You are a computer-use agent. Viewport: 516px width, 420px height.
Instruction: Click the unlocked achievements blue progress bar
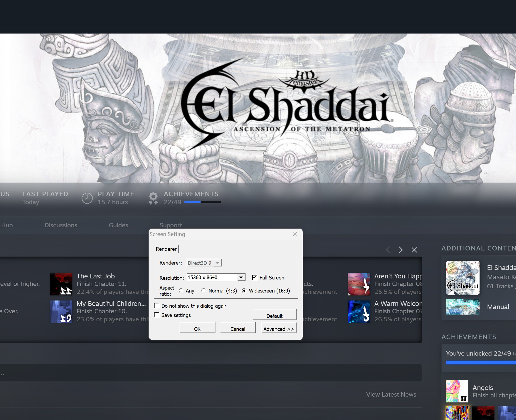(x=481, y=363)
